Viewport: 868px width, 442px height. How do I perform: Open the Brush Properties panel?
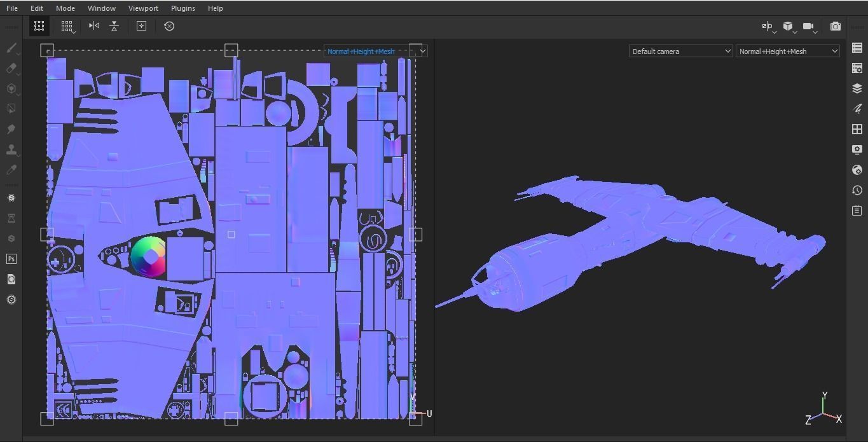tap(857, 109)
